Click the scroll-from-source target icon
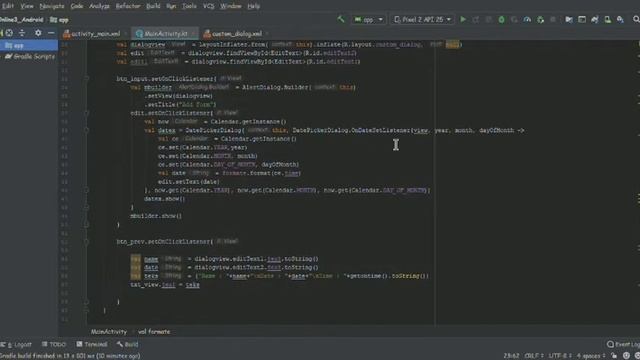 click(9, 33)
